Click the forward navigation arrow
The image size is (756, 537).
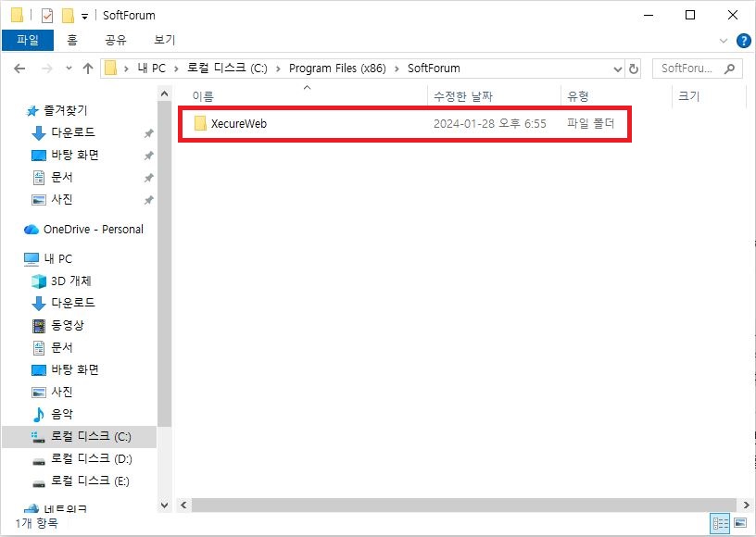46,69
